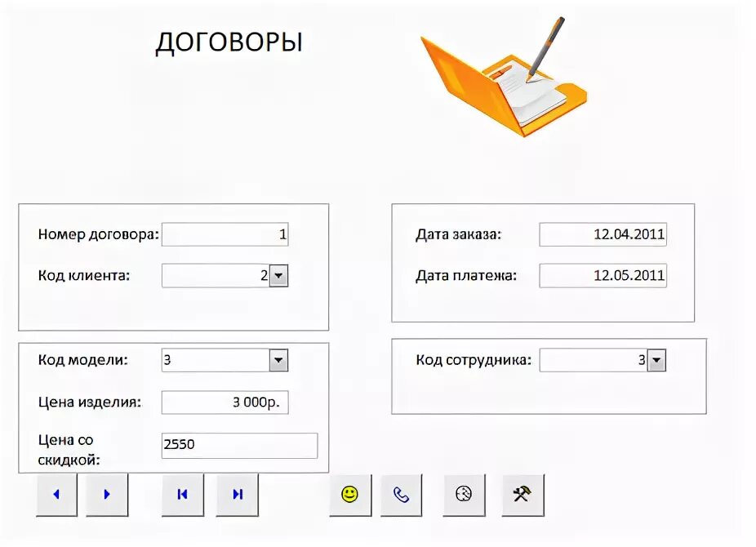Select the Дата заказа date field
This screenshot has width=756, height=547.
[x=603, y=234]
